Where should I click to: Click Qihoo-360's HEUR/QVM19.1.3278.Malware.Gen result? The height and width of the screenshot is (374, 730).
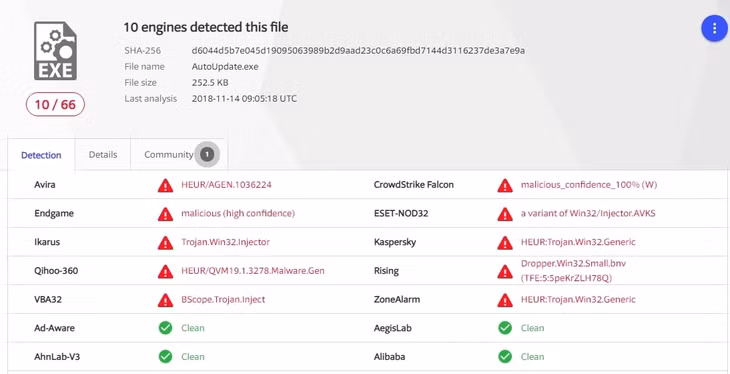253,271
